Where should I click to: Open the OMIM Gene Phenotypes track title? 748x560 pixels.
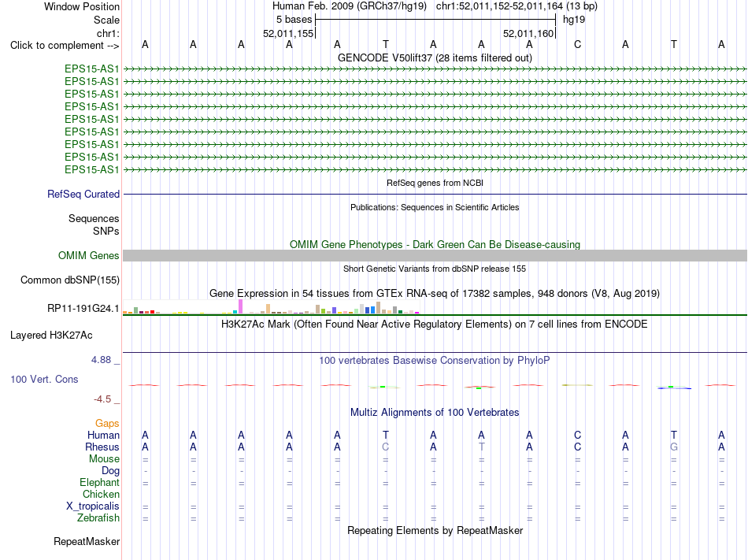pos(435,244)
